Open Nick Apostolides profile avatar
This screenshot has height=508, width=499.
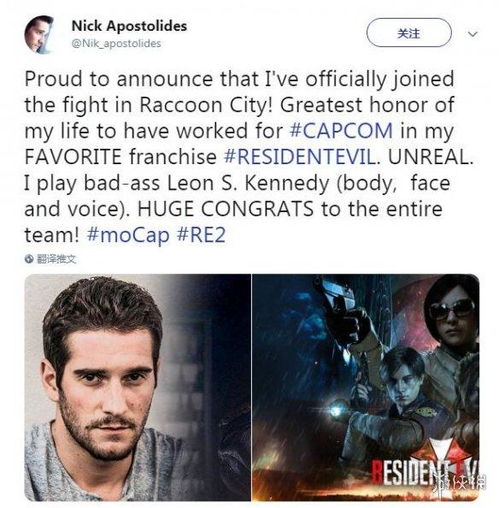(x=39, y=34)
